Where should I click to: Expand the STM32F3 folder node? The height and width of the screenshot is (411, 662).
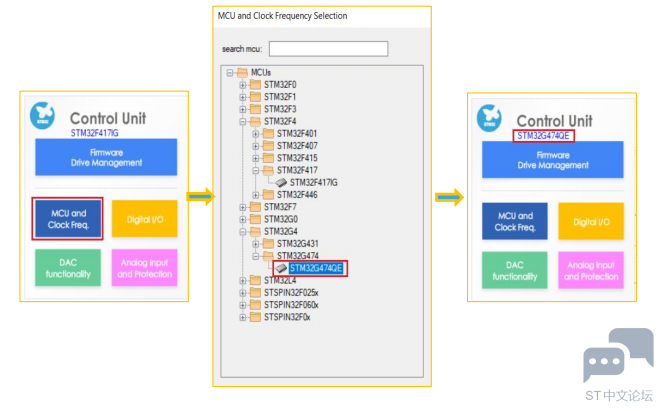coord(243,109)
